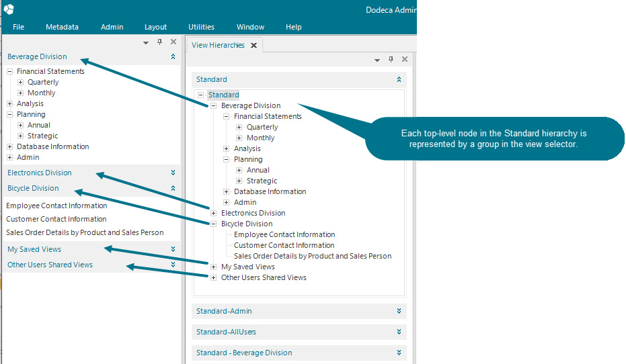Close the View Hierarchies tab
Screen dimensions: 626x364
point(253,46)
